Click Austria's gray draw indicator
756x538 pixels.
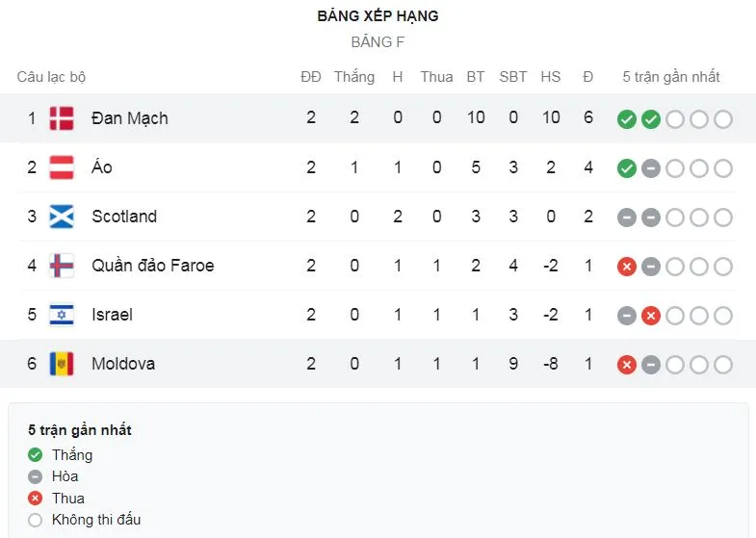[650, 168]
